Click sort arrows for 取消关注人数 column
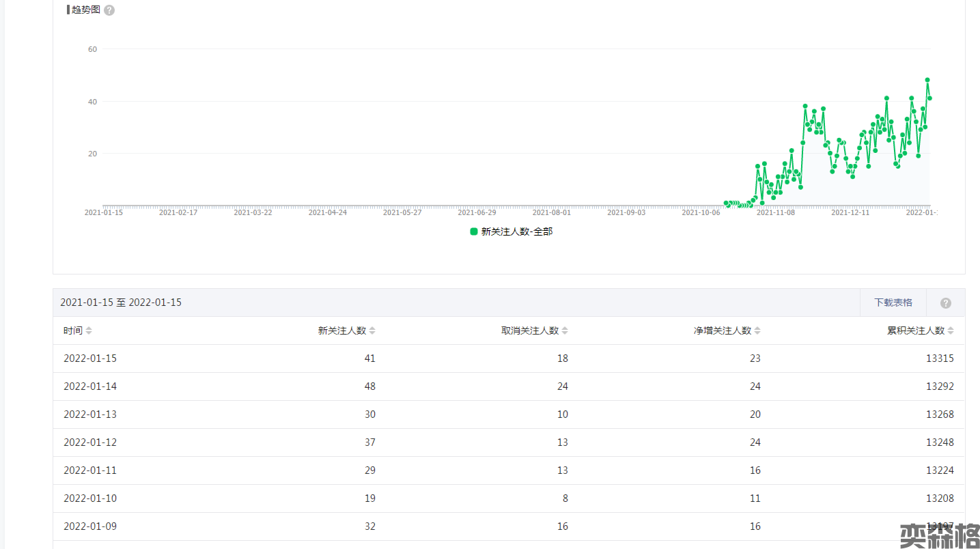Image resolution: width=980 pixels, height=549 pixels. 565,330
